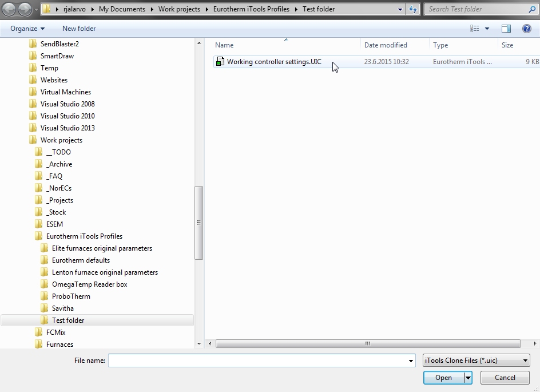Click the refresh button beside address bar
The width and height of the screenshot is (540, 392).
(413, 9)
